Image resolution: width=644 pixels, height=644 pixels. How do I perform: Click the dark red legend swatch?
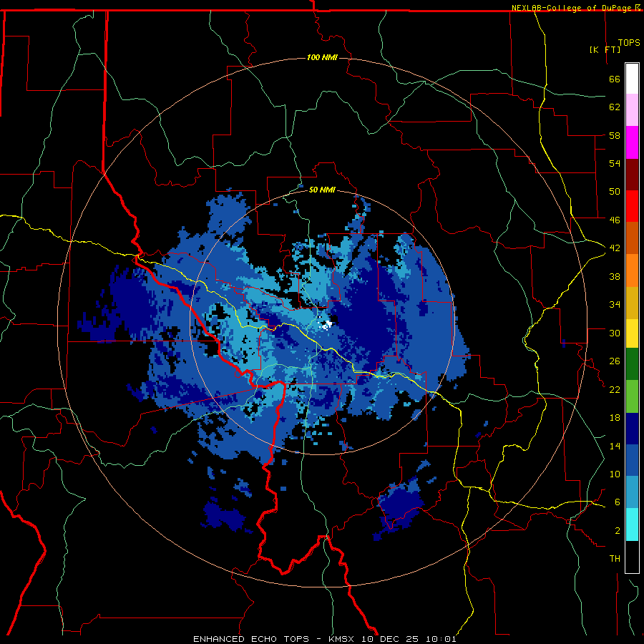[632, 174]
